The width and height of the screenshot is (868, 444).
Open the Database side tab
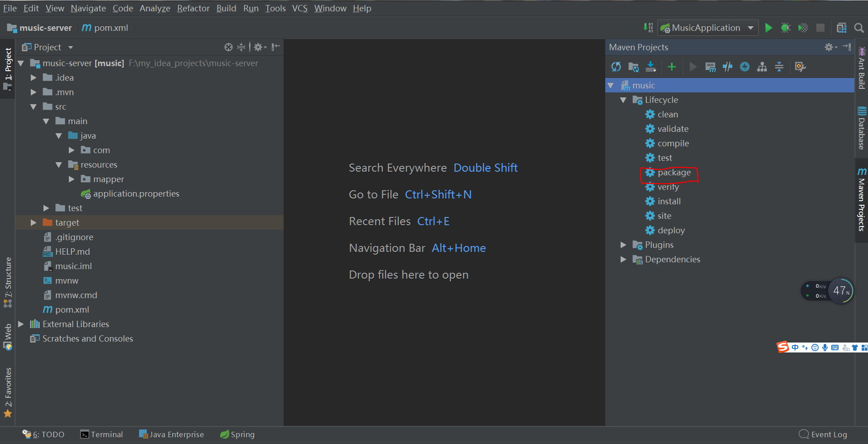pyautogui.click(x=862, y=128)
